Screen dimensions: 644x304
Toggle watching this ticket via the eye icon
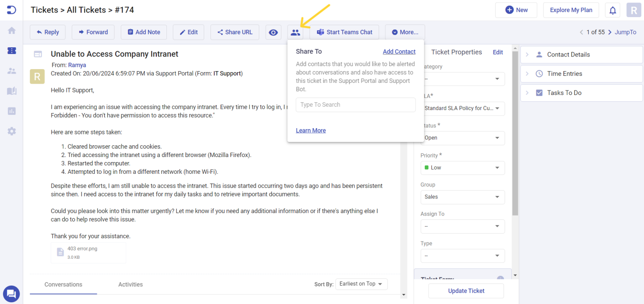(273, 32)
